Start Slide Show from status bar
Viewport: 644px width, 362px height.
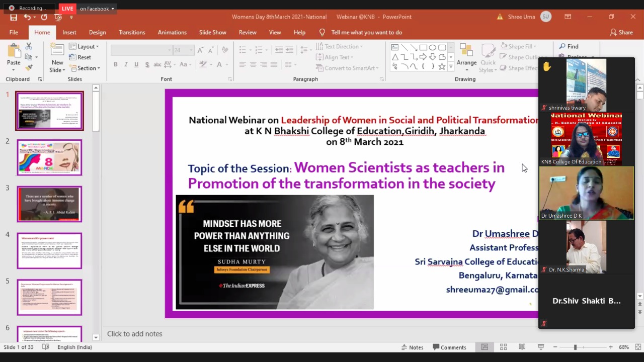541,347
